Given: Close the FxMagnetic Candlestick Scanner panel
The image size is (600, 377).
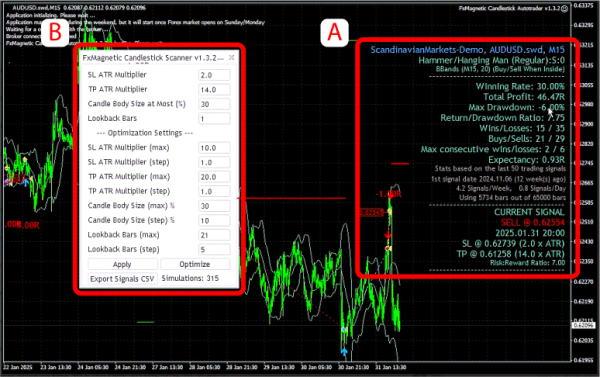Looking at the screenshot, I should point(232,58).
